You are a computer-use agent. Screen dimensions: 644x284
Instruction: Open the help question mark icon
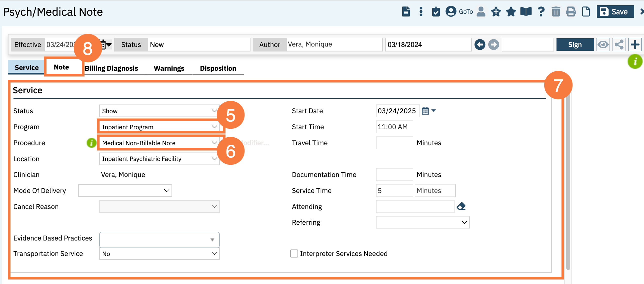(x=541, y=12)
